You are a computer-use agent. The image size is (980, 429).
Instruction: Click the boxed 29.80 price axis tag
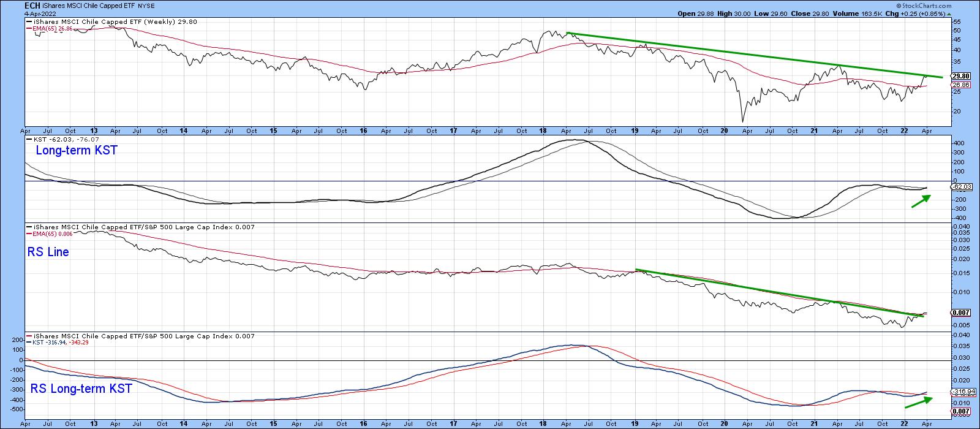click(959, 76)
